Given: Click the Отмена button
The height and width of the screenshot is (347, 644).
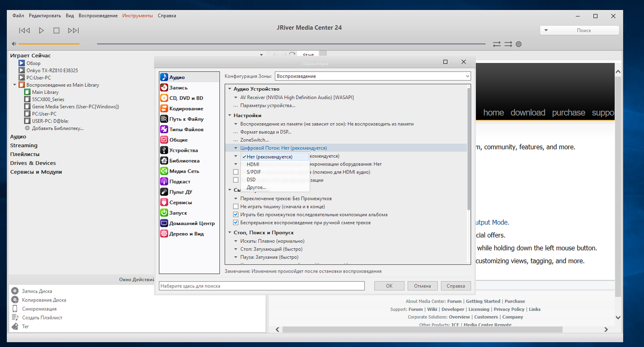Looking at the screenshot, I should 422,286.
